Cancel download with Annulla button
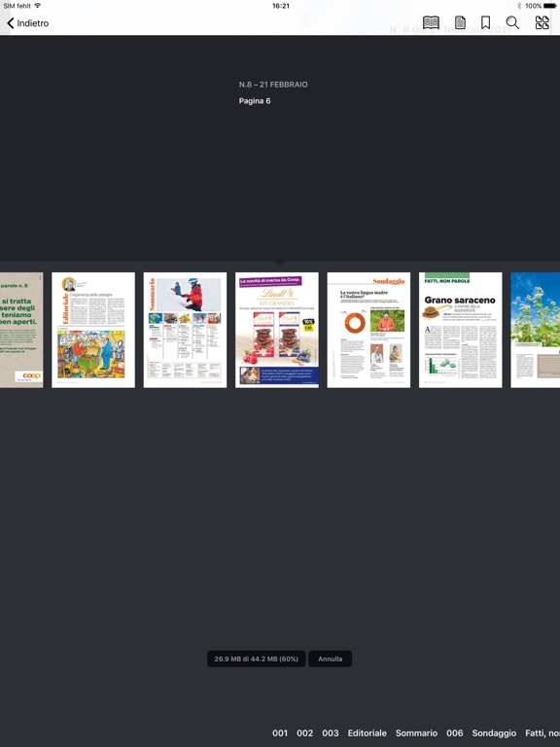The height and width of the screenshot is (747, 560). click(x=330, y=658)
